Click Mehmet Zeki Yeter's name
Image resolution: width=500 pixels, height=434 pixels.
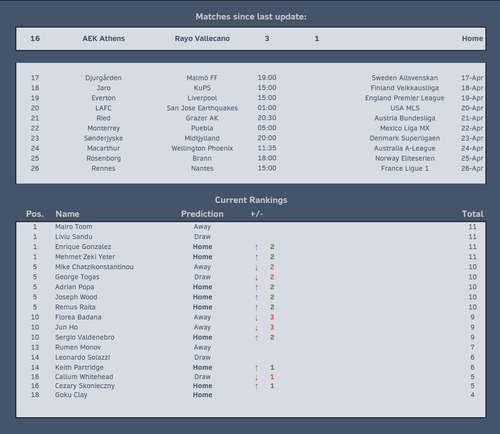pyautogui.click(x=85, y=257)
